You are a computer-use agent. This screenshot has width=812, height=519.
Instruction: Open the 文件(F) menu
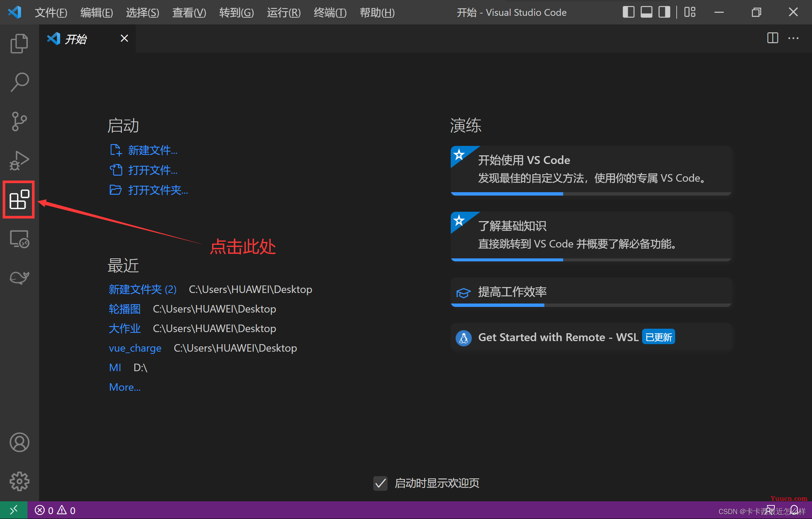tap(51, 13)
